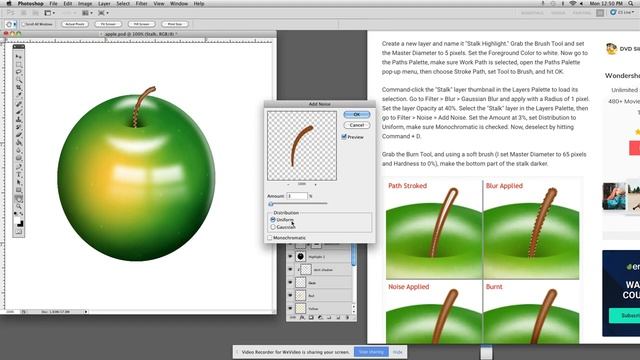Open the Arrange Documents dropdown
This screenshot has width=640, height=360.
pyautogui.click(x=87, y=13)
